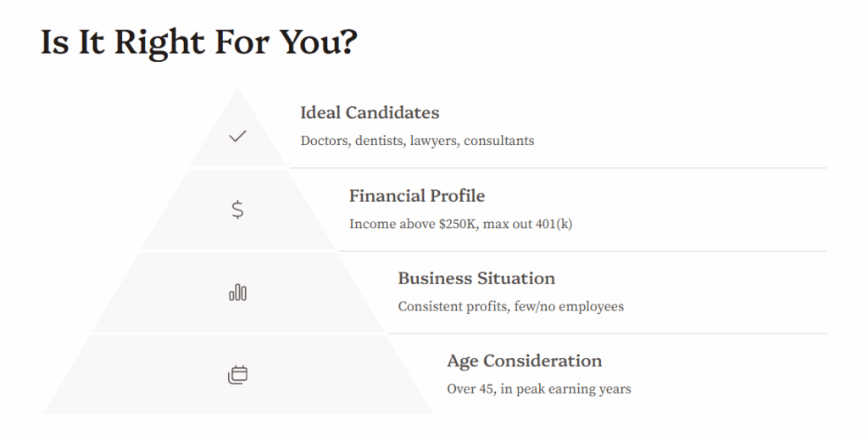Select 'Over 45, in peak earning years' text
The height and width of the screenshot is (436, 868).
pyautogui.click(x=538, y=388)
